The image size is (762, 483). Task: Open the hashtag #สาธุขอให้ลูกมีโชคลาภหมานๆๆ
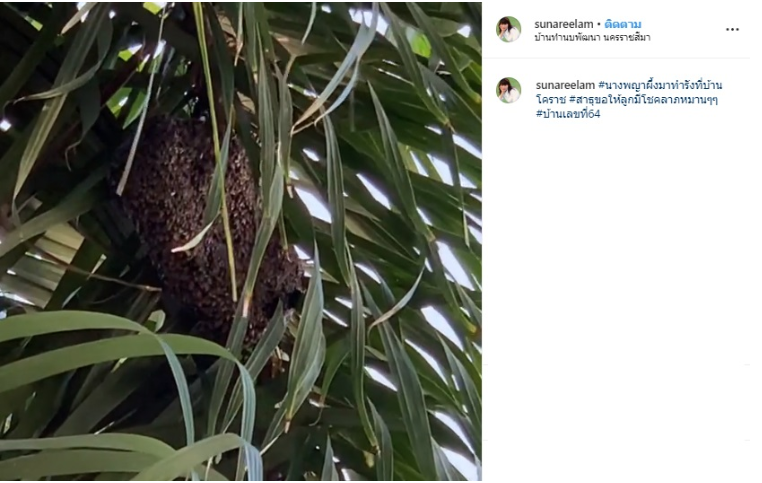(643, 100)
